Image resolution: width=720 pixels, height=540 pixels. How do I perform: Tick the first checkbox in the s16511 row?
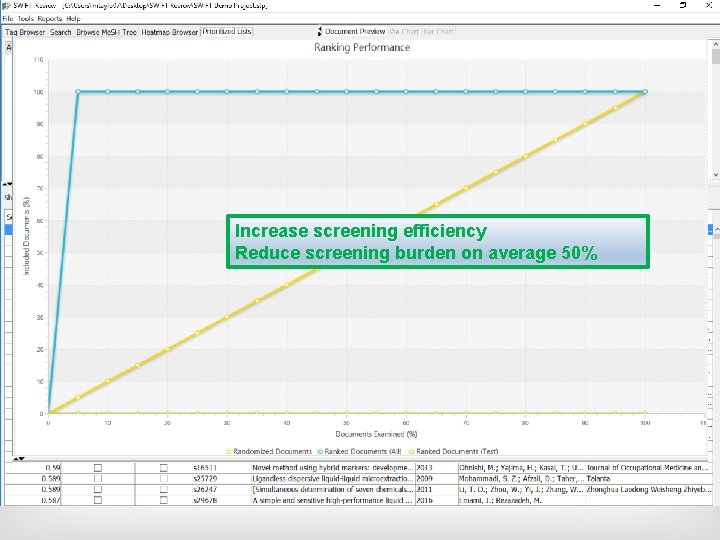(98, 468)
